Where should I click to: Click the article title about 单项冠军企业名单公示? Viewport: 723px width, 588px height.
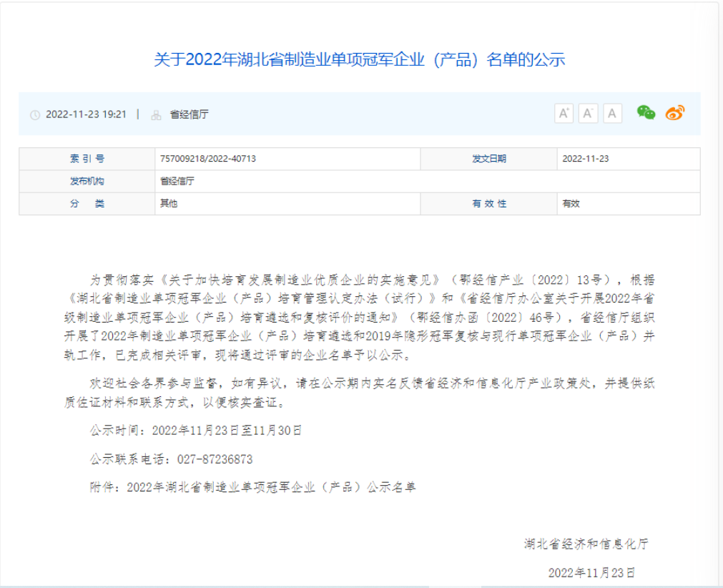click(x=361, y=59)
